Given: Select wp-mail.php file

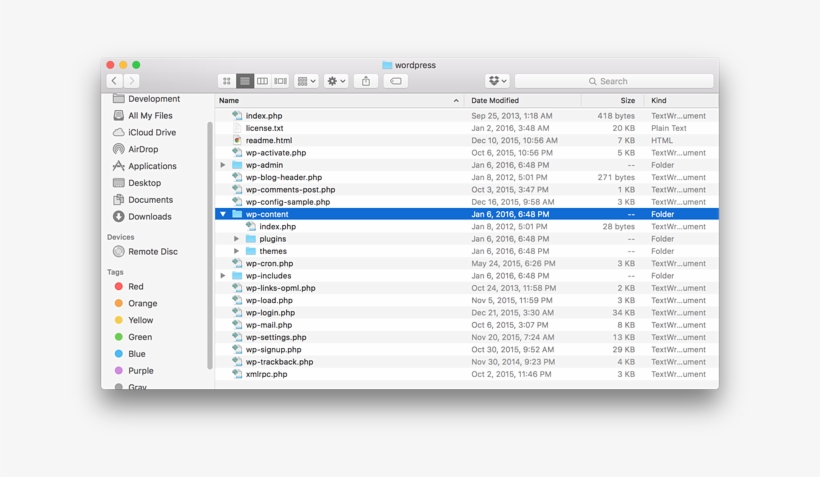Looking at the screenshot, I should click(x=269, y=325).
